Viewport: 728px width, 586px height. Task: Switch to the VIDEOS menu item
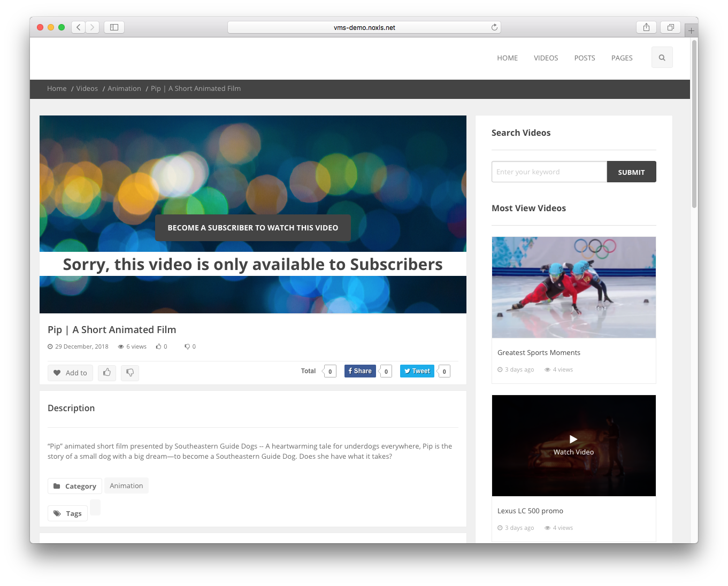tap(546, 58)
